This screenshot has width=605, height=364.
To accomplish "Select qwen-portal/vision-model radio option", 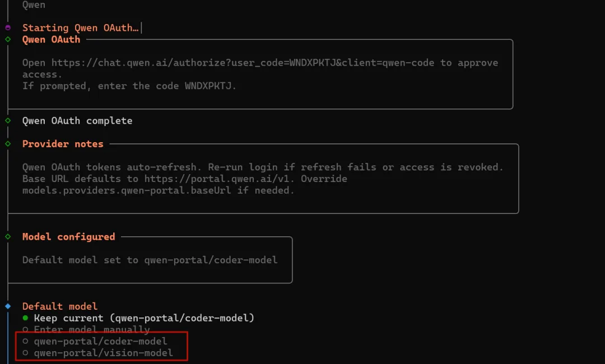I will pyautogui.click(x=97, y=353).
